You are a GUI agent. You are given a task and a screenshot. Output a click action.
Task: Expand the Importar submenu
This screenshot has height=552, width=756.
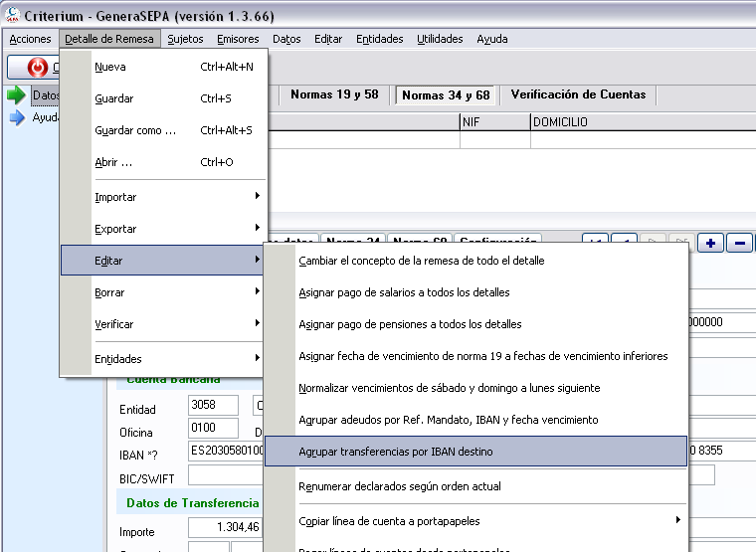[164, 197]
